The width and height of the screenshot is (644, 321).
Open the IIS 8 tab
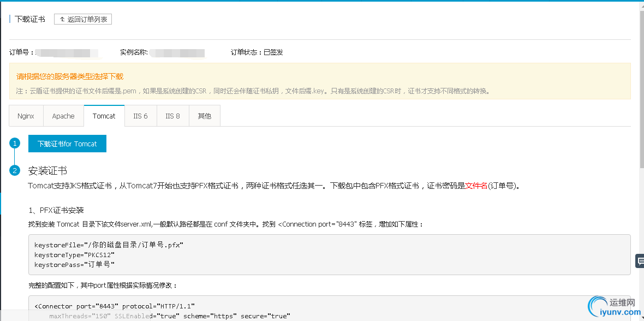[x=173, y=116]
